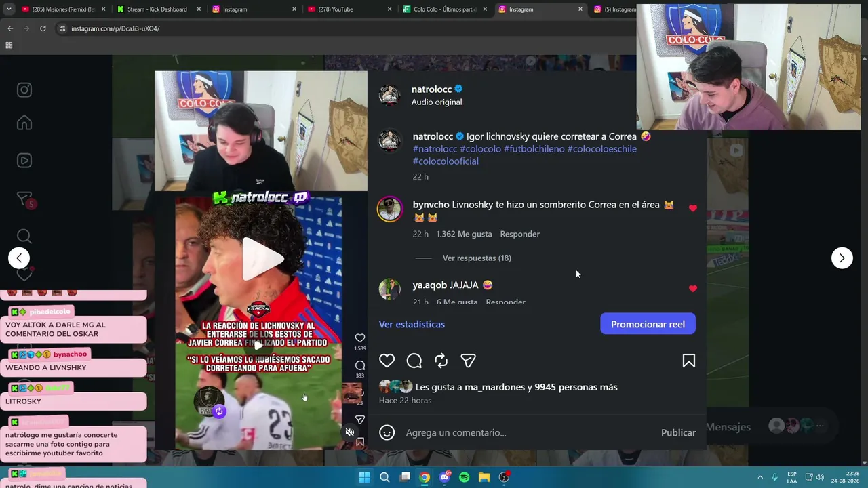Screen dimensions: 868x488
Task: Click browser back button
Action: tap(10, 28)
